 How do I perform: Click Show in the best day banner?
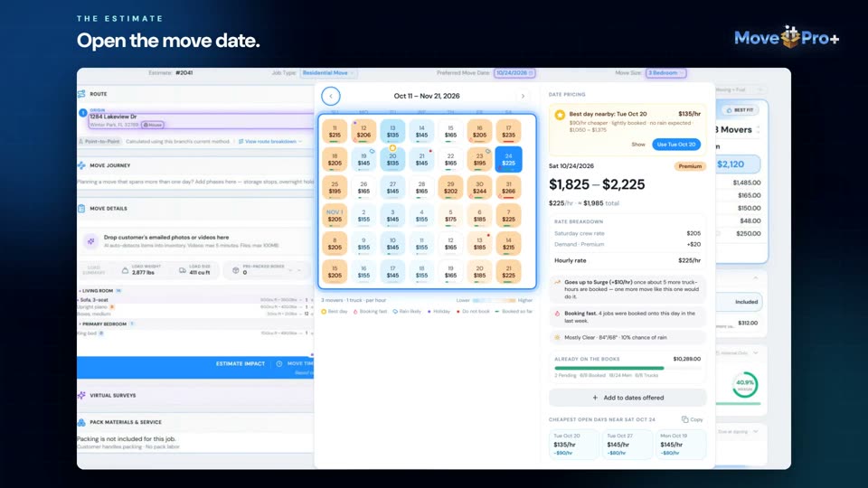tap(638, 145)
